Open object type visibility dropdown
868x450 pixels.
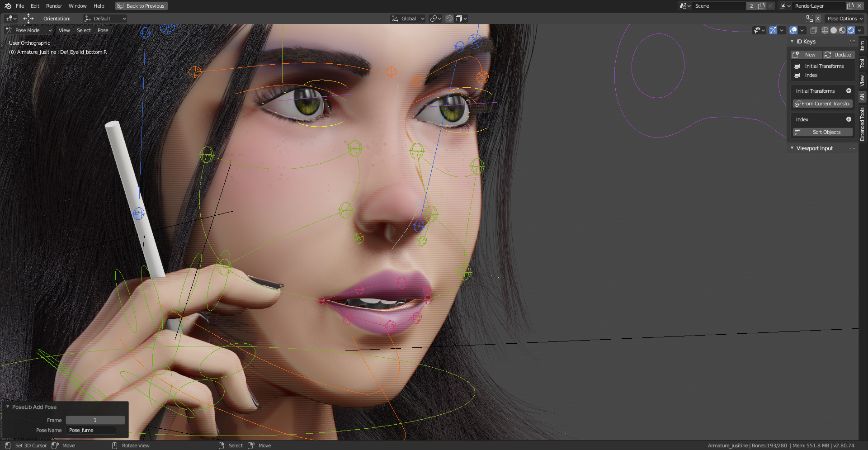[x=759, y=30]
